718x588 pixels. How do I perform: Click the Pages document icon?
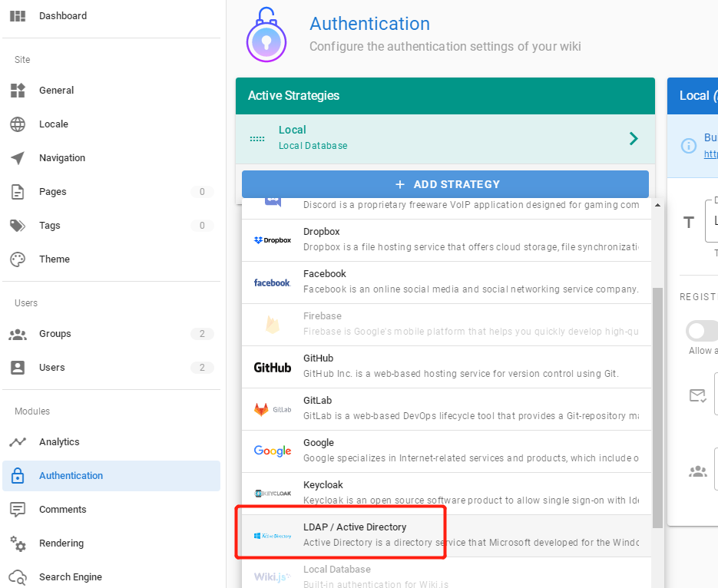click(18, 192)
